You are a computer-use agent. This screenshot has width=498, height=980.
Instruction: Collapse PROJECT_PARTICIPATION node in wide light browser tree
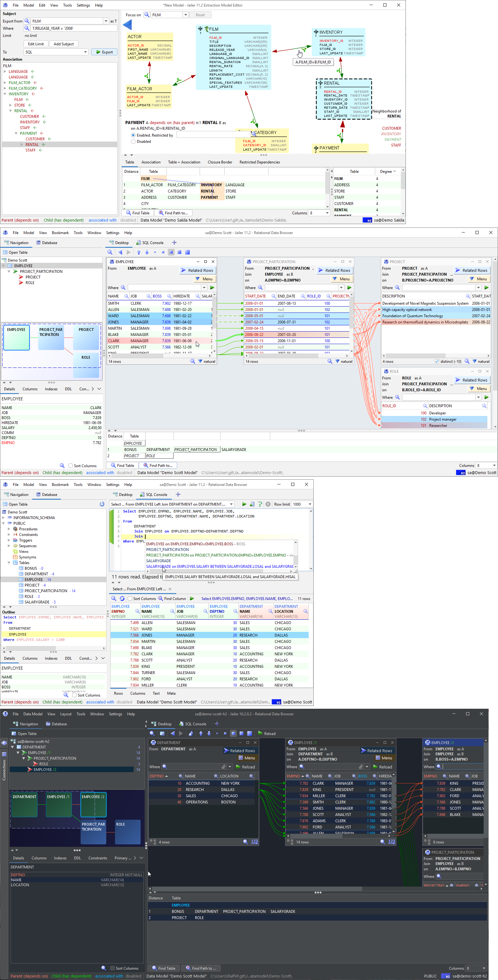coord(9,272)
